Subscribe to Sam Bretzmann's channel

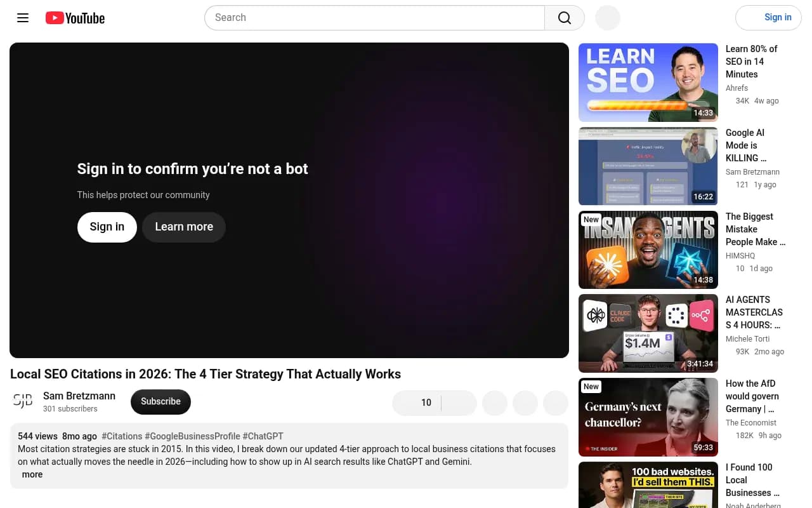pyautogui.click(x=160, y=401)
